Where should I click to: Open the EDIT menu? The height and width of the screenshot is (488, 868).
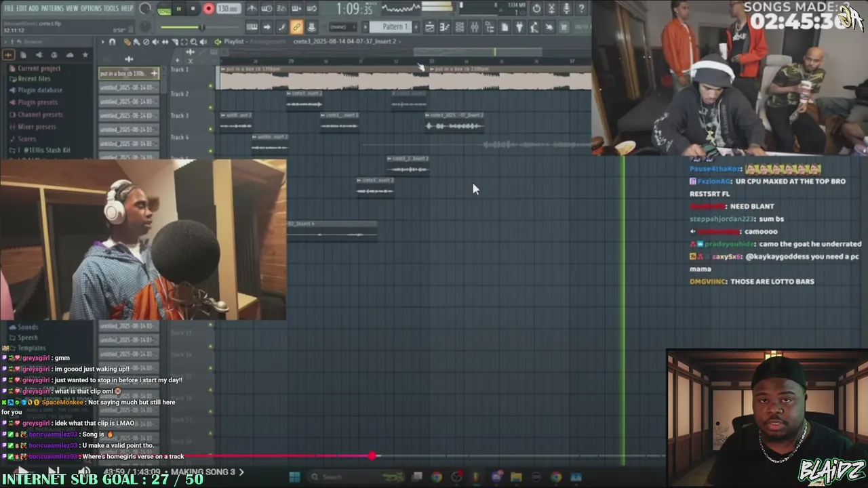(22, 8)
